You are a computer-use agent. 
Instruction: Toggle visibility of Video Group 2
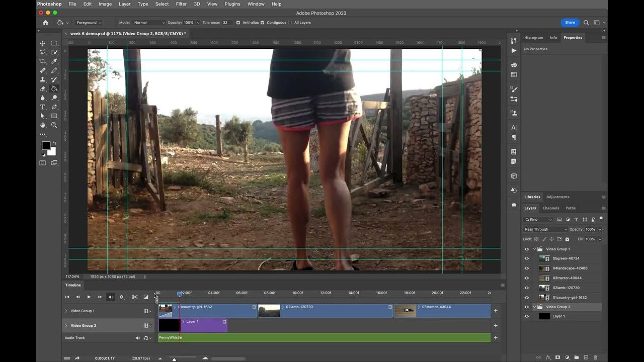[x=527, y=307]
